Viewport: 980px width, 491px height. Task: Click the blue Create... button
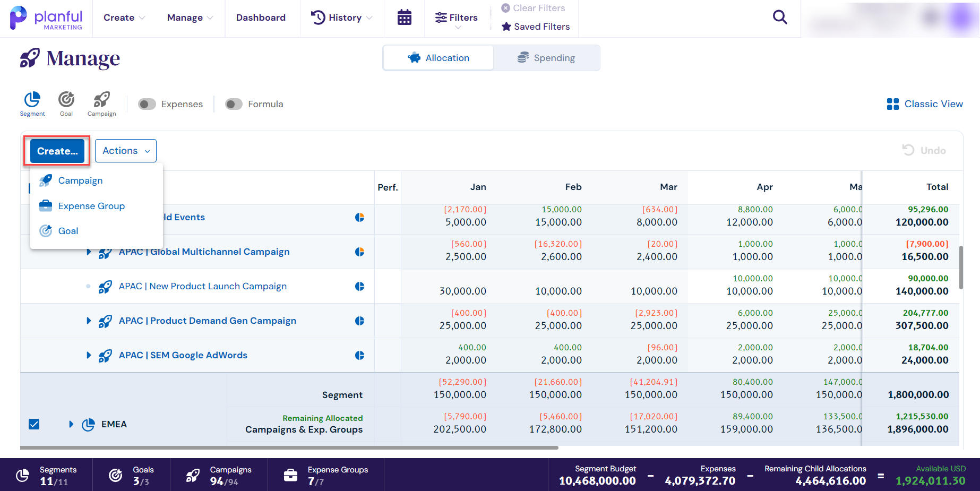[57, 151]
